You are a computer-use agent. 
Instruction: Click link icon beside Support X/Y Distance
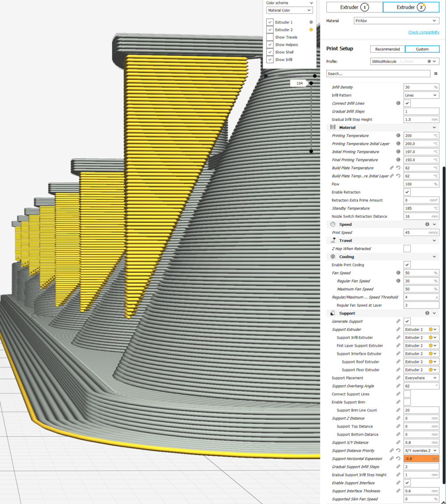(398, 442)
